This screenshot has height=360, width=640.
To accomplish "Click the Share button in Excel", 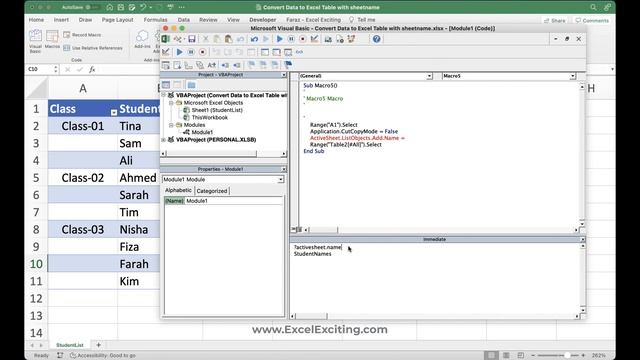I will pos(555,20).
